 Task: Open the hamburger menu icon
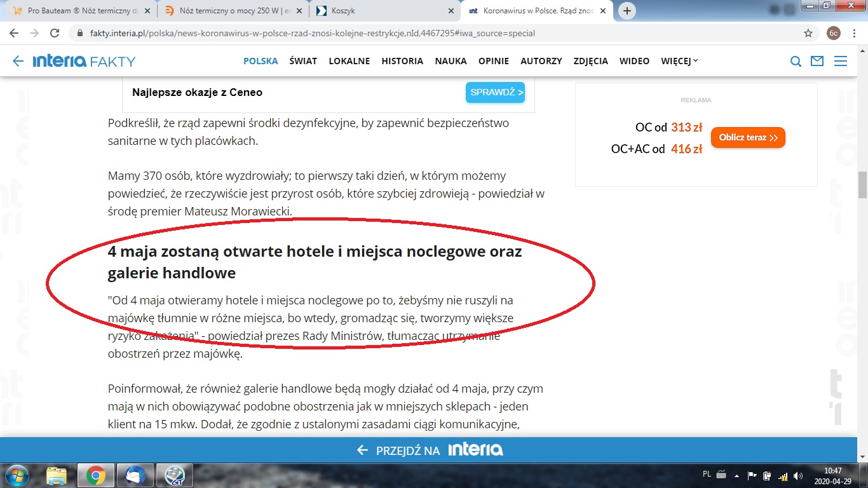pyautogui.click(x=840, y=61)
